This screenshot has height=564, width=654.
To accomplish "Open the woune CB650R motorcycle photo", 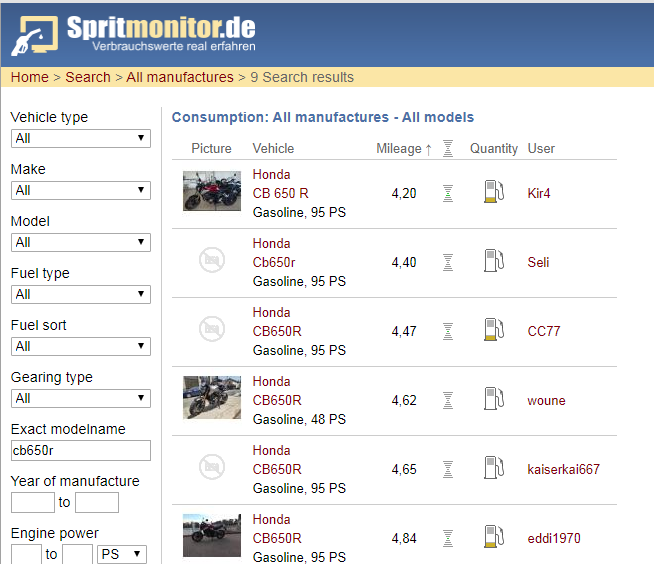I will (212, 397).
